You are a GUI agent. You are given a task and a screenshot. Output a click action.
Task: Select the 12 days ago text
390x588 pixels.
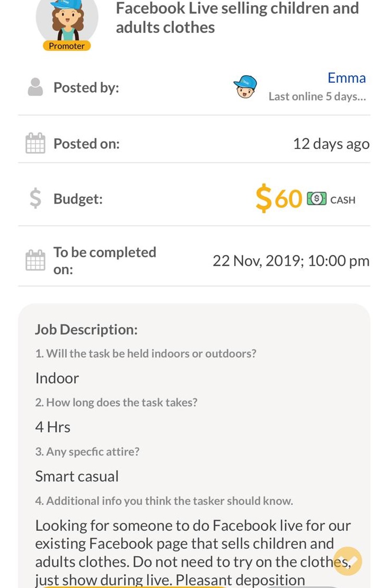(x=331, y=144)
